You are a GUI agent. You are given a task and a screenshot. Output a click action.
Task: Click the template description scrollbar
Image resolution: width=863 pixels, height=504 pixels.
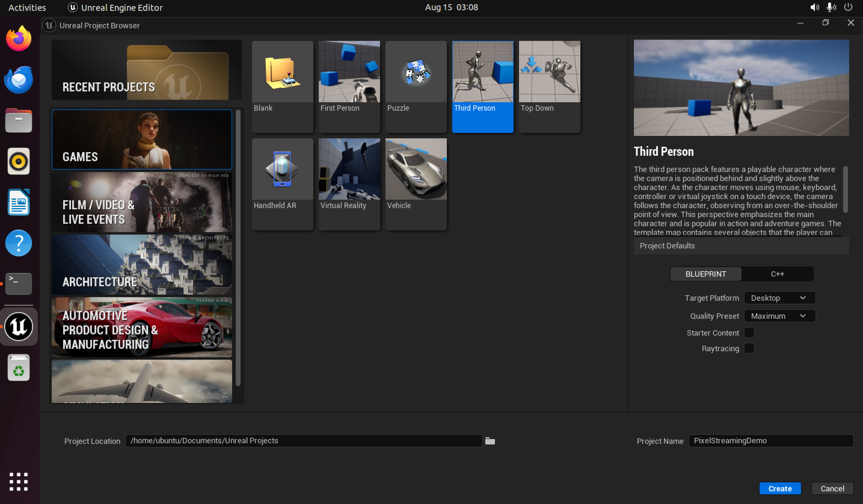[845, 189]
